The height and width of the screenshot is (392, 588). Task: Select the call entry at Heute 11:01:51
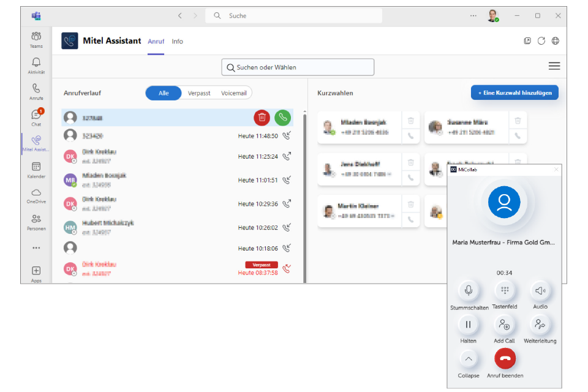point(178,180)
